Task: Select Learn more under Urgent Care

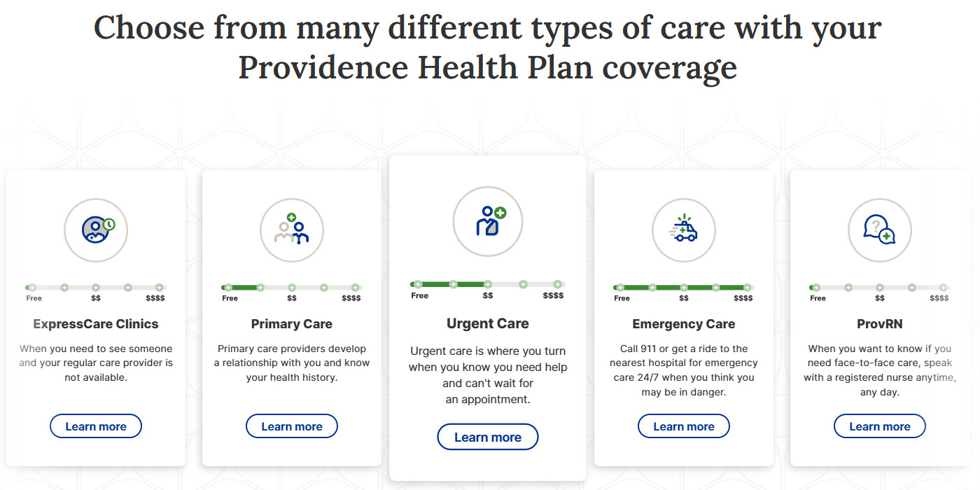Action: tap(488, 437)
